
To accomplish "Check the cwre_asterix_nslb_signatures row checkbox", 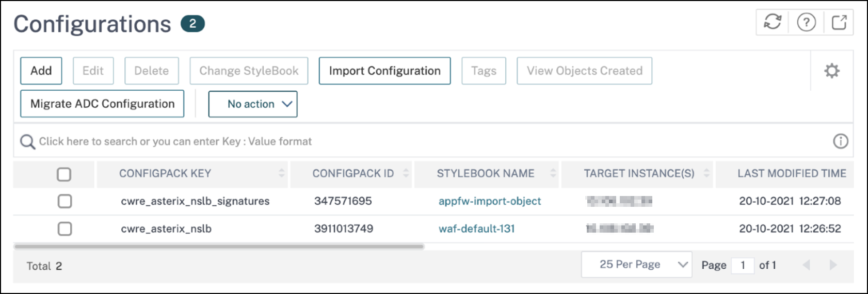I will coord(65,201).
